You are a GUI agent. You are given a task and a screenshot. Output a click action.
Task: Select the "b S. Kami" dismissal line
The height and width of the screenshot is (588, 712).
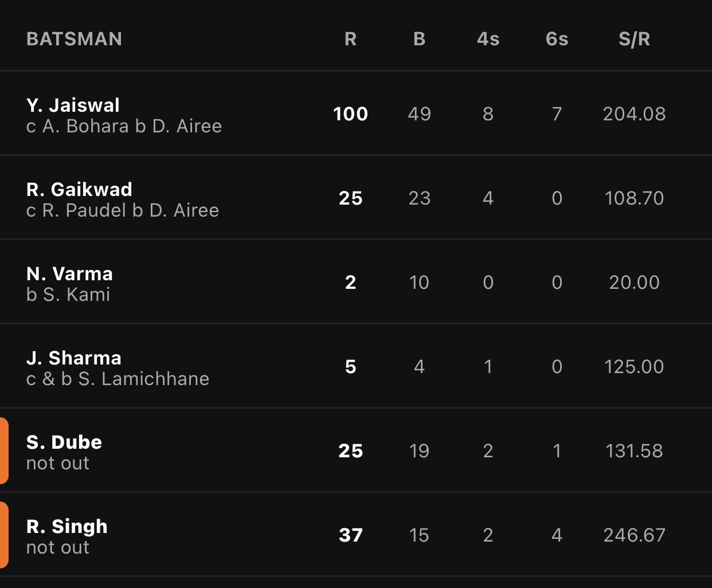[x=68, y=295]
